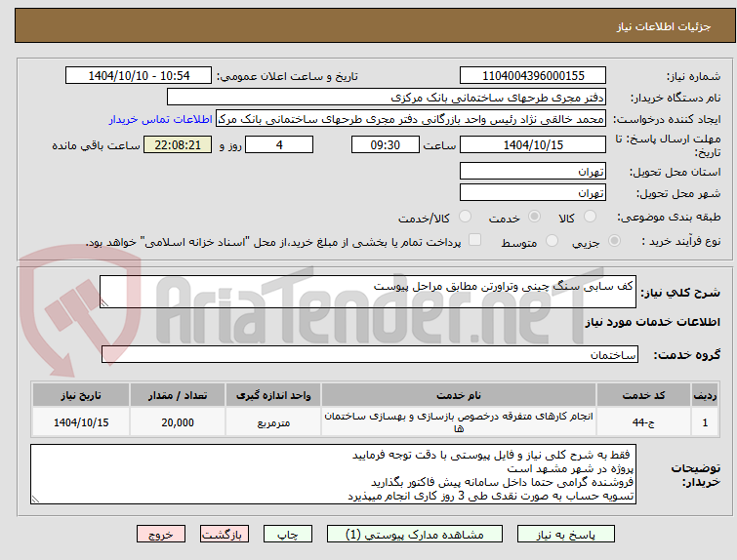The image size is (737, 560).
Task: Click the توضیحات خریدار text area
Action: [x=333, y=474]
